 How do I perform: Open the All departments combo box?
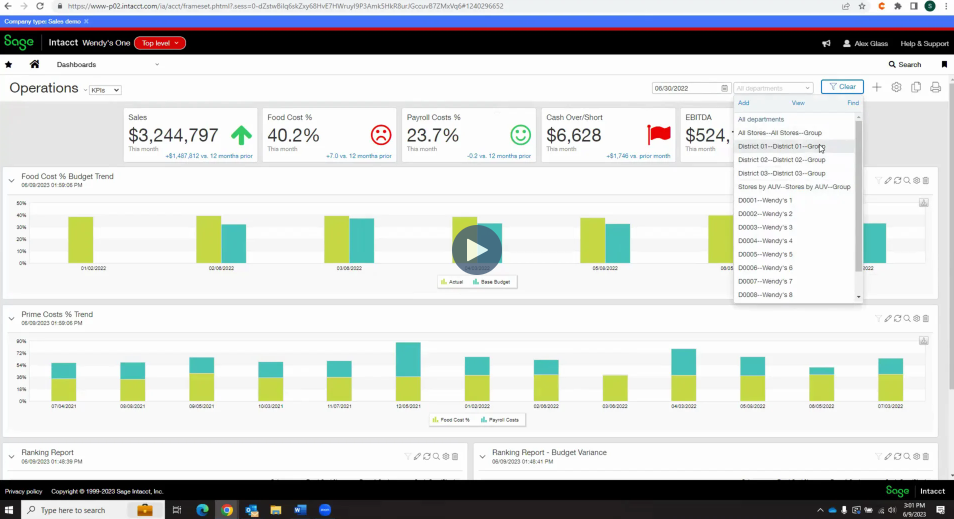[773, 88]
